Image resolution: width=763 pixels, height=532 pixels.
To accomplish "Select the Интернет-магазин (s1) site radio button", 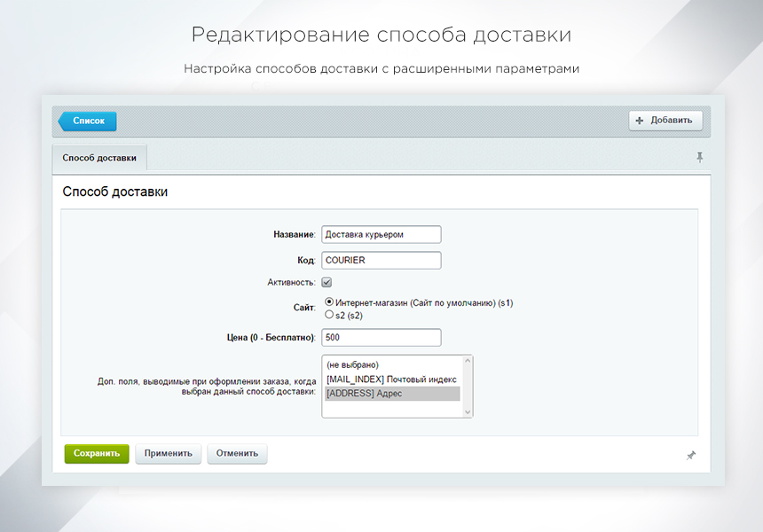I will [x=329, y=302].
